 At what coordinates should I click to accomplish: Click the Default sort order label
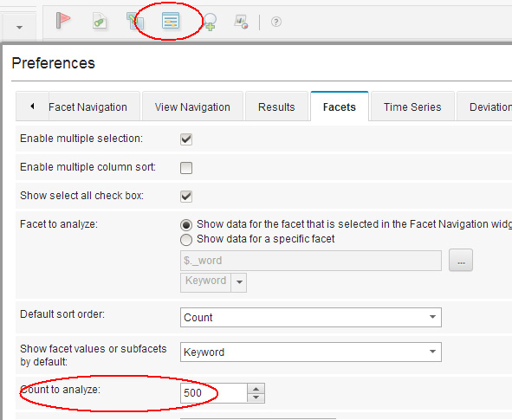(62, 314)
